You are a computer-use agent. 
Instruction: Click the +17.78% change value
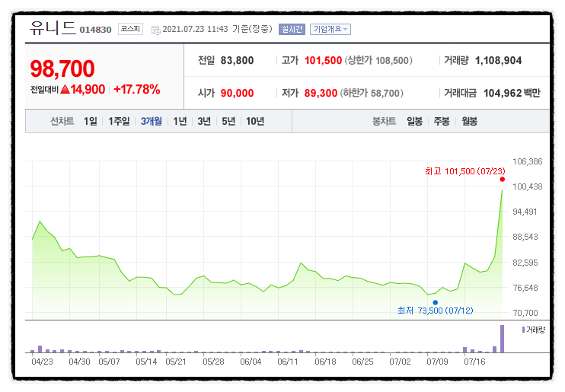(137, 89)
